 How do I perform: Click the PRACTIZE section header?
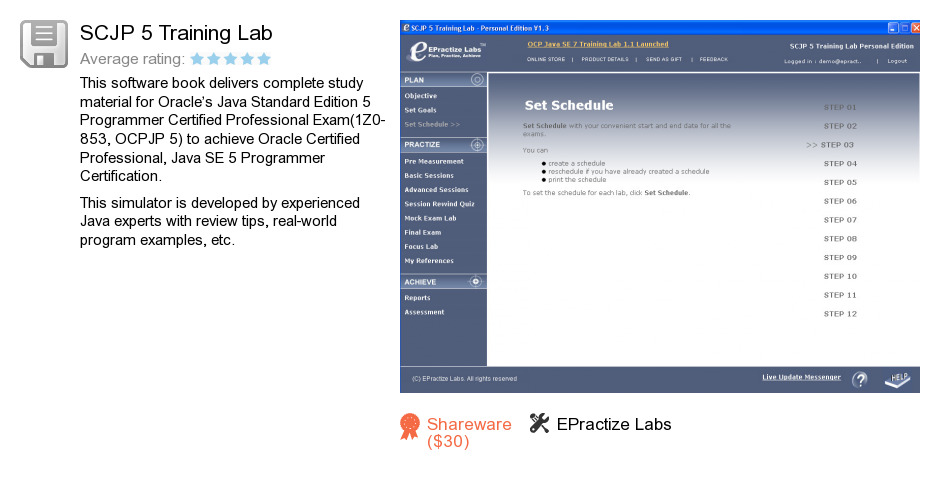[x=443, y=144]
